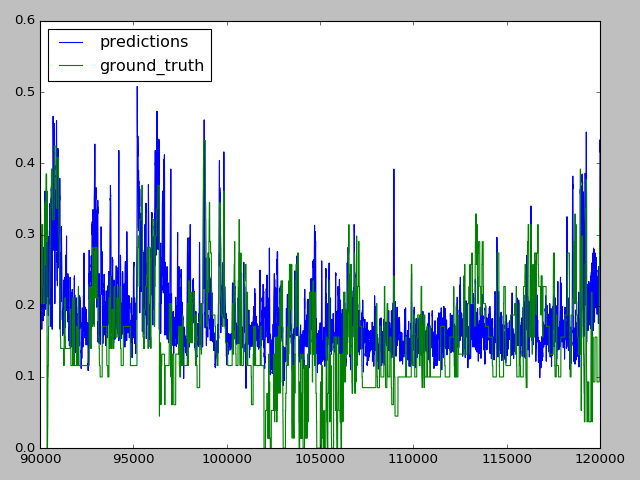Click the y-axis tick label 0.5
Viewport: 640px width, 480px height.
[25, 91]
